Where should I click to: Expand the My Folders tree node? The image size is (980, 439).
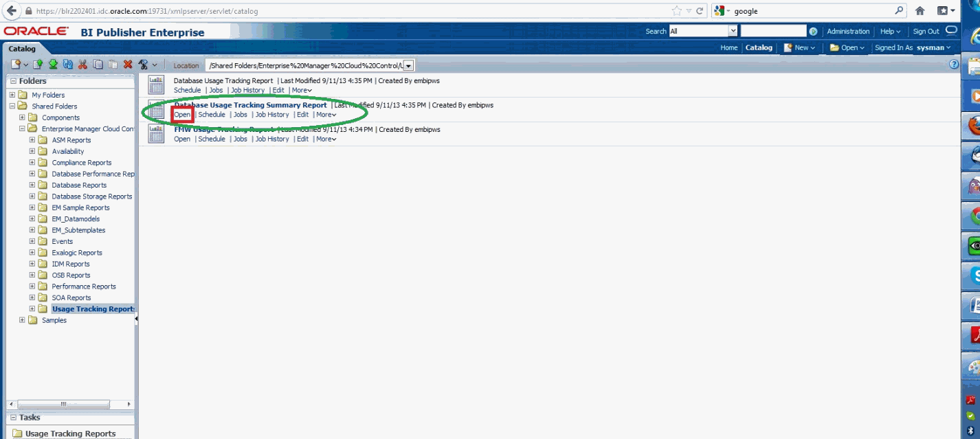pos(12,95)
